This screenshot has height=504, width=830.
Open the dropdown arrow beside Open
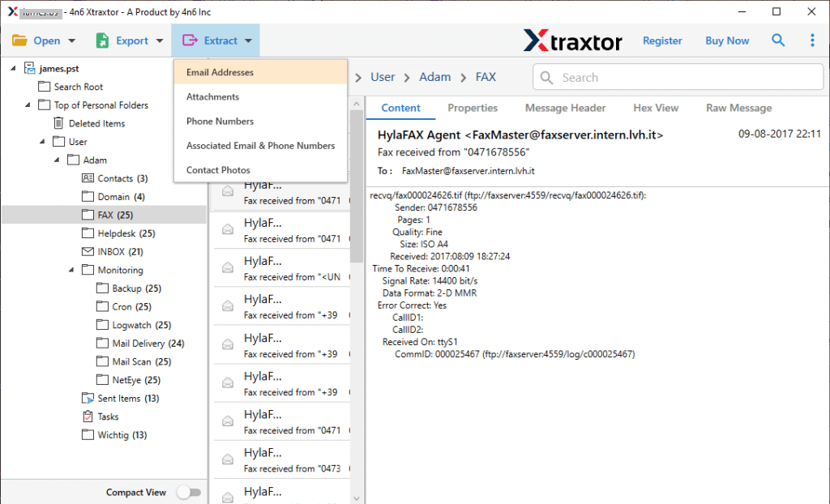click(71, 39)
